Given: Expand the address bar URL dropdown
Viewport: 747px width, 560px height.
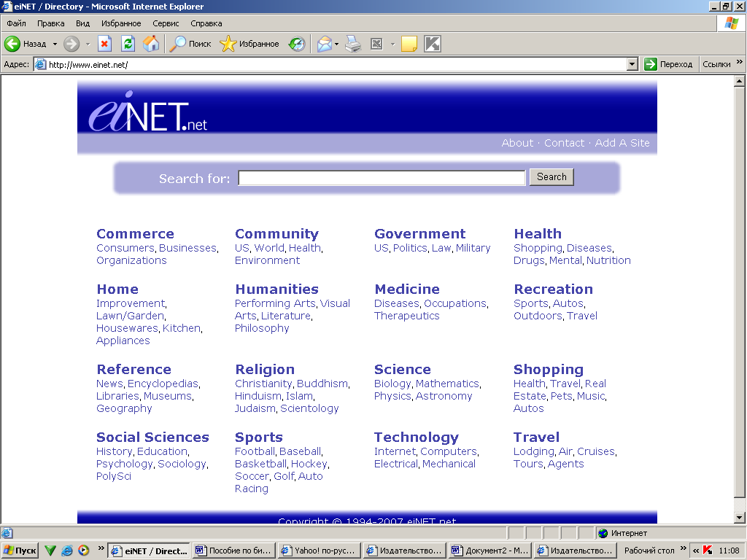Looking at the screenshot, I should pos(632,64).
